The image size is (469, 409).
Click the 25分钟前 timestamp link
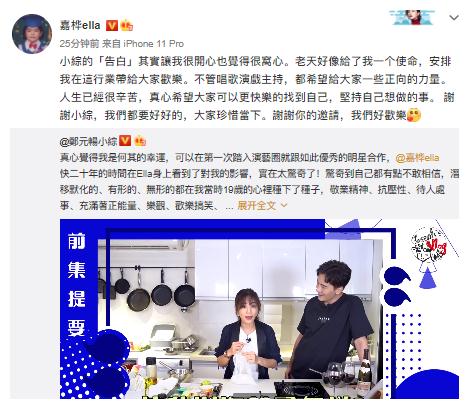tap(79, 44)
